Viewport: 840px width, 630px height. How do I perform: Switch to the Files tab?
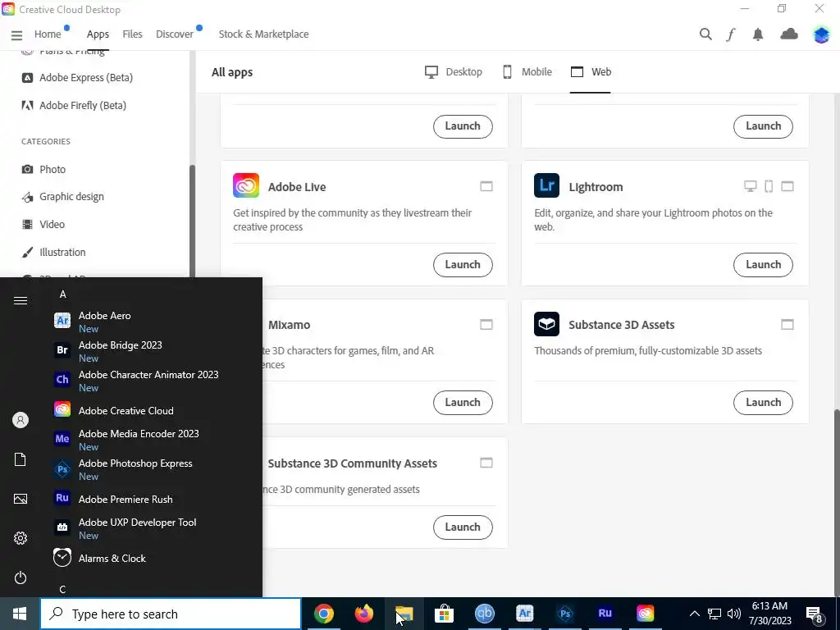point(132,34)
